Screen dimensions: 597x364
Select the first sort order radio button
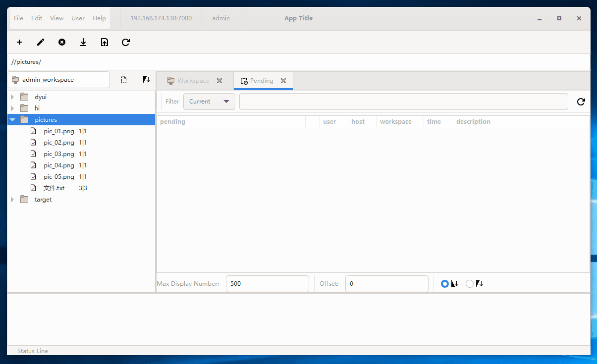pos(444,284)
